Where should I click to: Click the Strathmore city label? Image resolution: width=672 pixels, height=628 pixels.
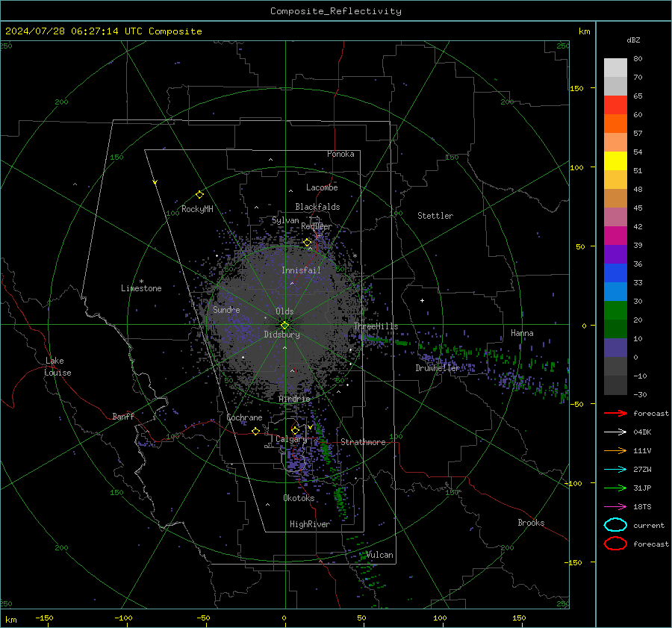click(x=363, y=442)
